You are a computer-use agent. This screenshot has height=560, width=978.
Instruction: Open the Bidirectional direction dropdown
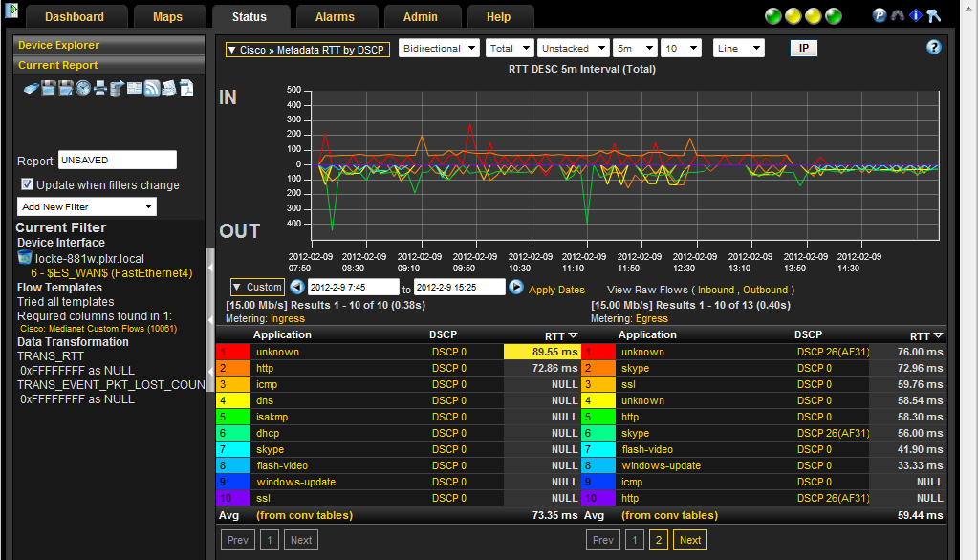439,48
